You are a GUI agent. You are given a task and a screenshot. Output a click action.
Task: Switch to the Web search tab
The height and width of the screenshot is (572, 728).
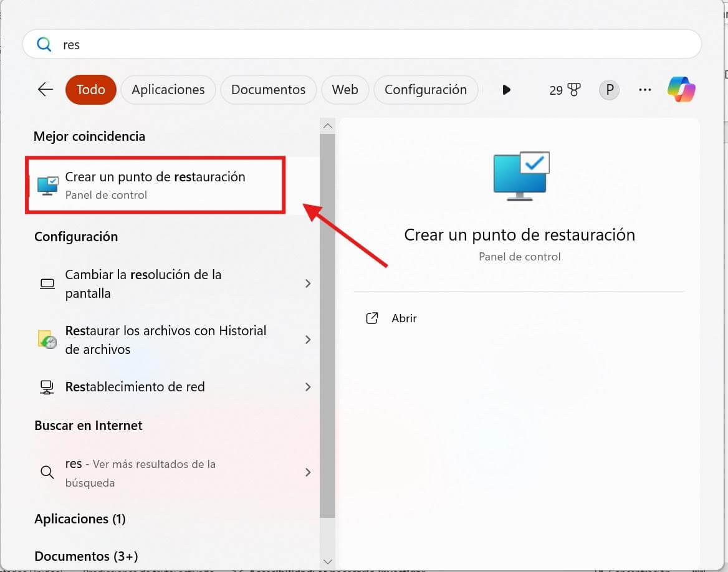point(345,89)
